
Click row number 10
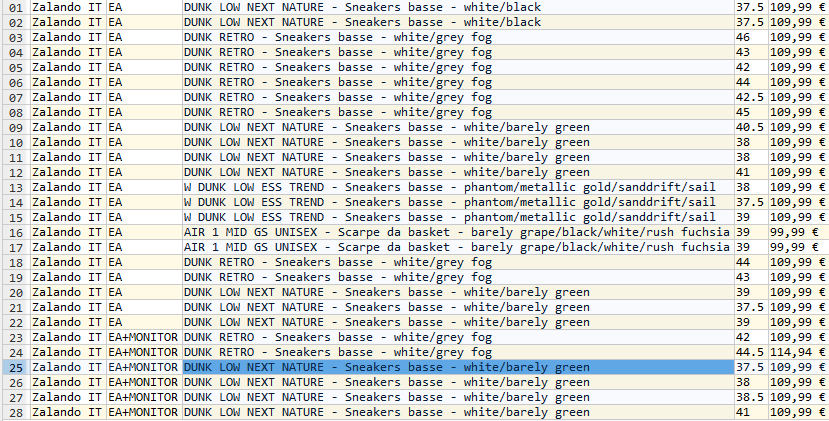click(x=16, y=142)
